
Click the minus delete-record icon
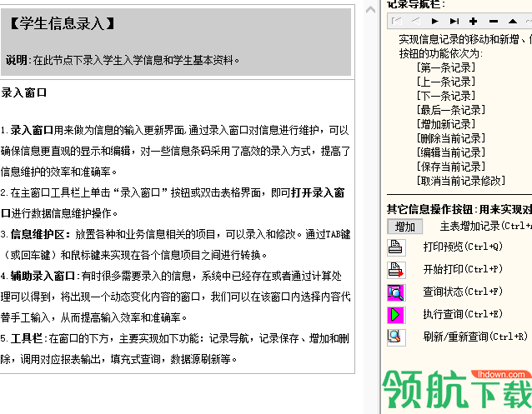tap(494, 22)
